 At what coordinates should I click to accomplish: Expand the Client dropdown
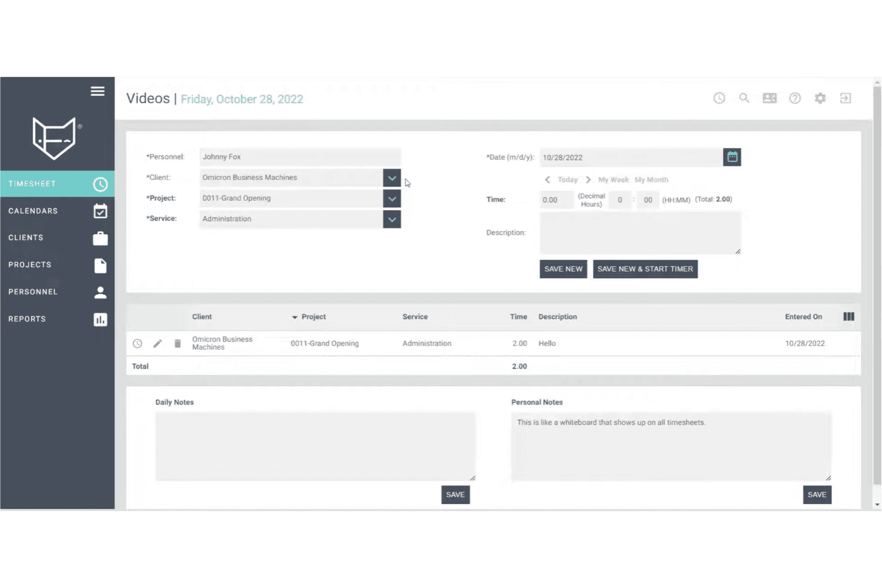coord(392,178)
